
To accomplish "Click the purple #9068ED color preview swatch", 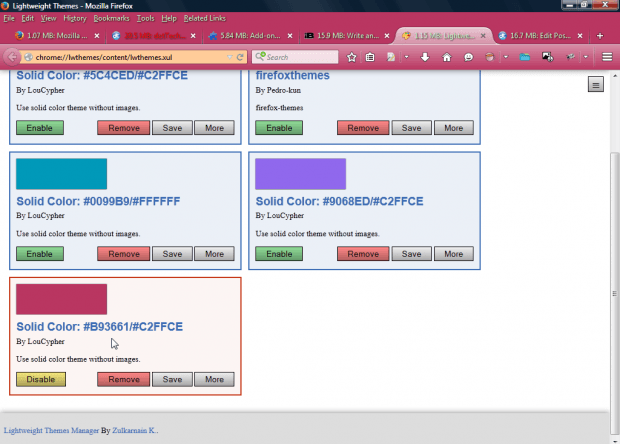I will pos(301,174).
